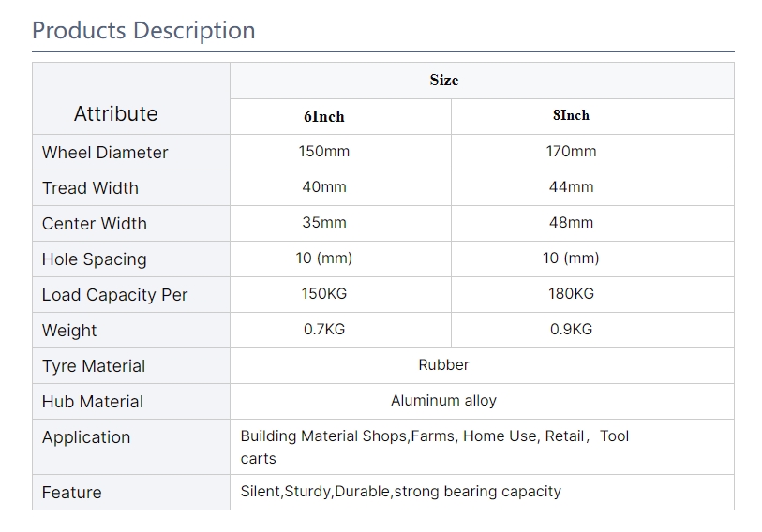
Task: Click the Tread Width row label
Action: [x=90, y=188]
